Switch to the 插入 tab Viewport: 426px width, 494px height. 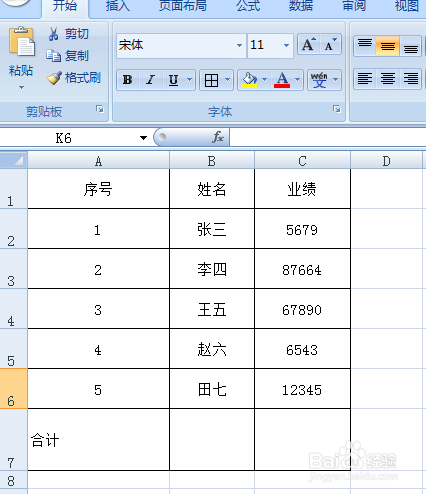[x=117, y=6]
